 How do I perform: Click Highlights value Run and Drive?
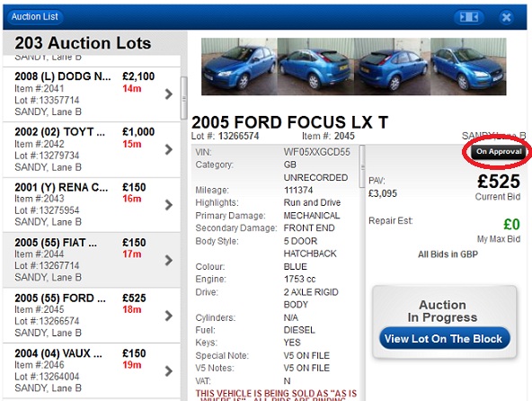point(312,202)
